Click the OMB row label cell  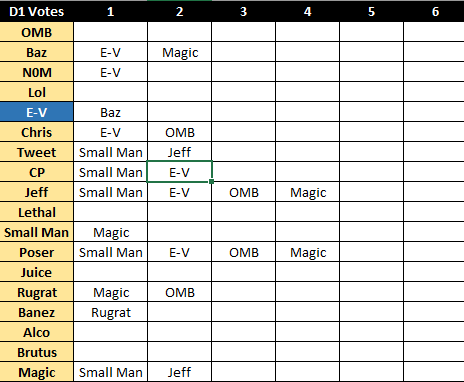pyautogui.click(x=36, y=32)
